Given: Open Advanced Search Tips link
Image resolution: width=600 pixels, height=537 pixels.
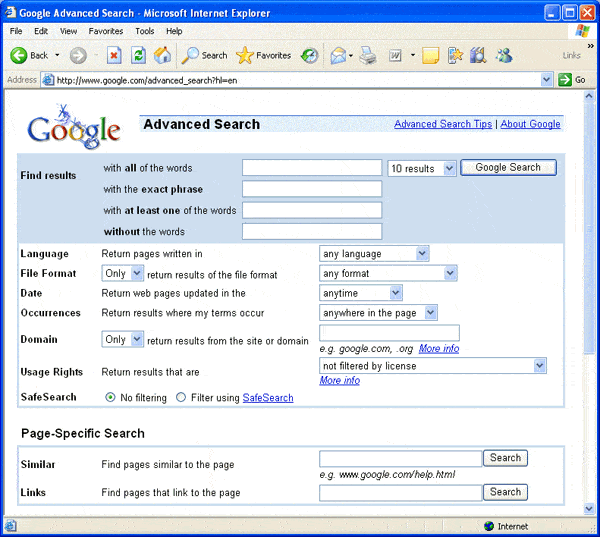Looking at the screenshot, I should click(x=443, y=124).
